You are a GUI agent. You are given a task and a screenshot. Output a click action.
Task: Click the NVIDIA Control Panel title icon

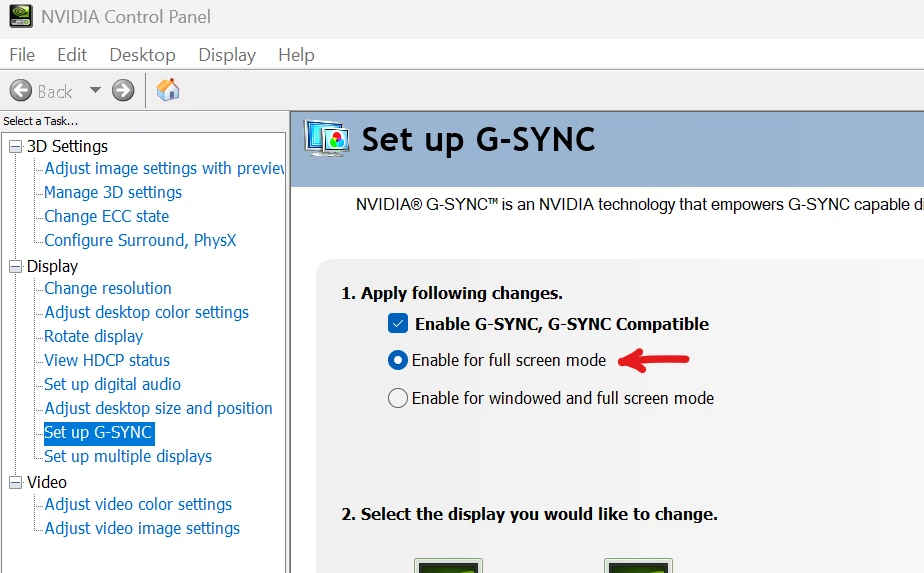click(21, 17)
